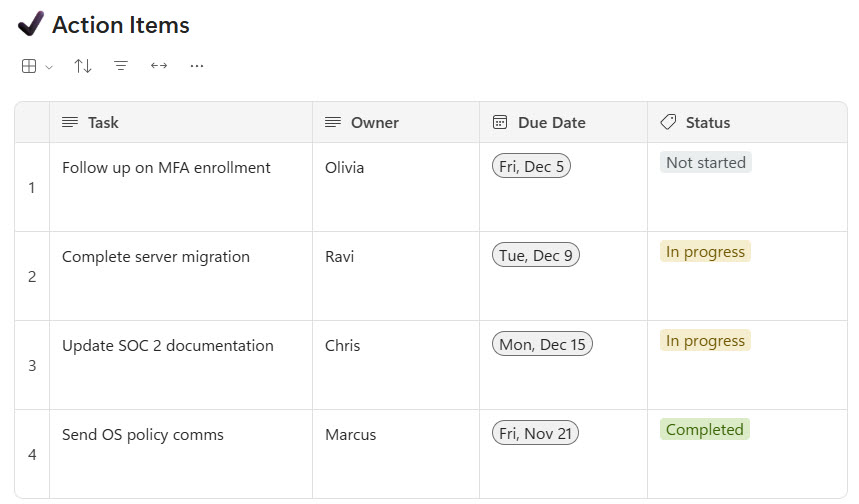The image size is (859, 504).
Task: Select the Due Date column header
Action: (551, 123)
